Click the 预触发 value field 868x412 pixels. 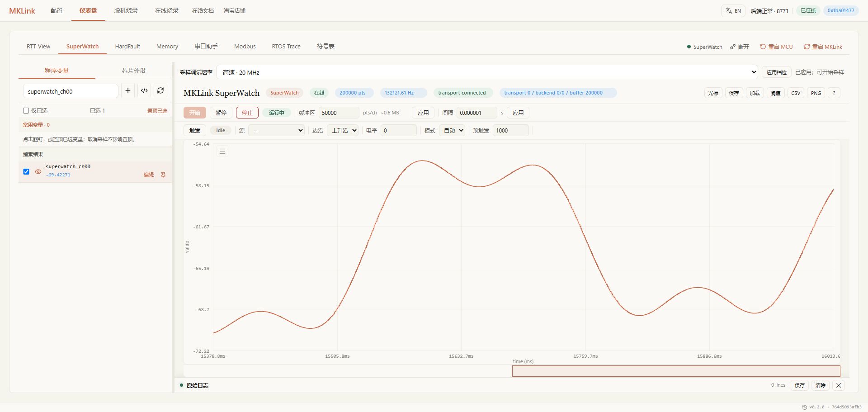pos(510,131)
